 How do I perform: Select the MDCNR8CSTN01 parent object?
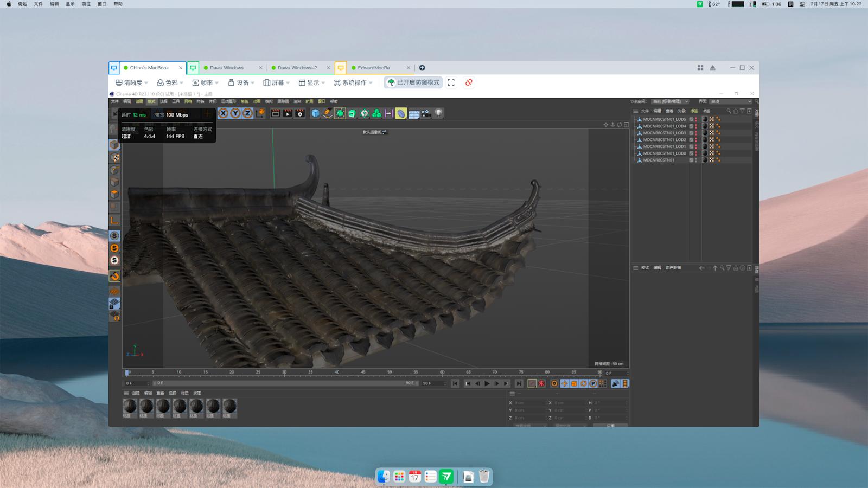point(659,160)
